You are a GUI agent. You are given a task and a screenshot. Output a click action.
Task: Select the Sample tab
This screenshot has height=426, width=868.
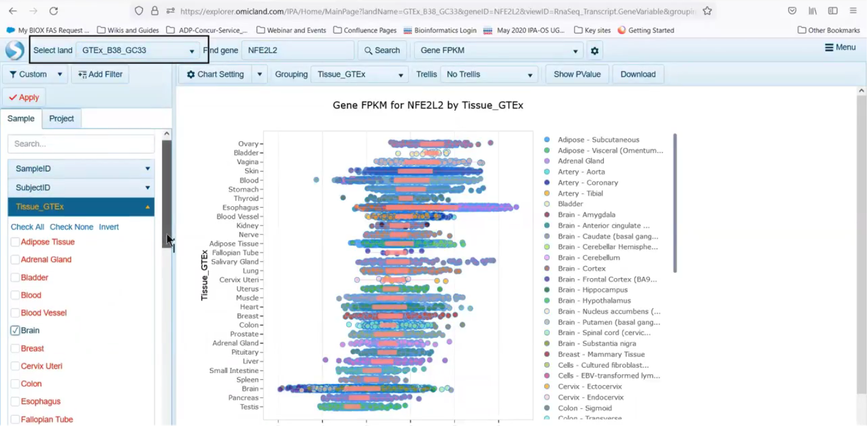21,119
